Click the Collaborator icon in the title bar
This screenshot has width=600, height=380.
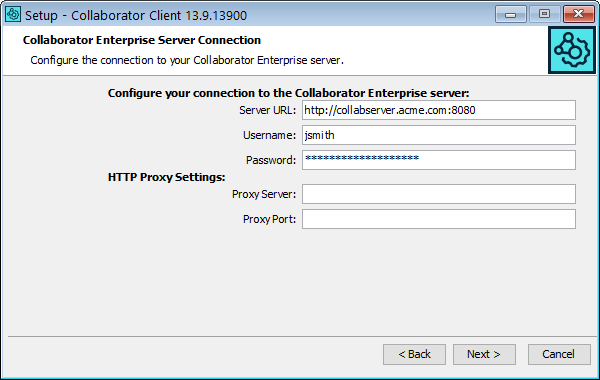[x=13, y=15]
